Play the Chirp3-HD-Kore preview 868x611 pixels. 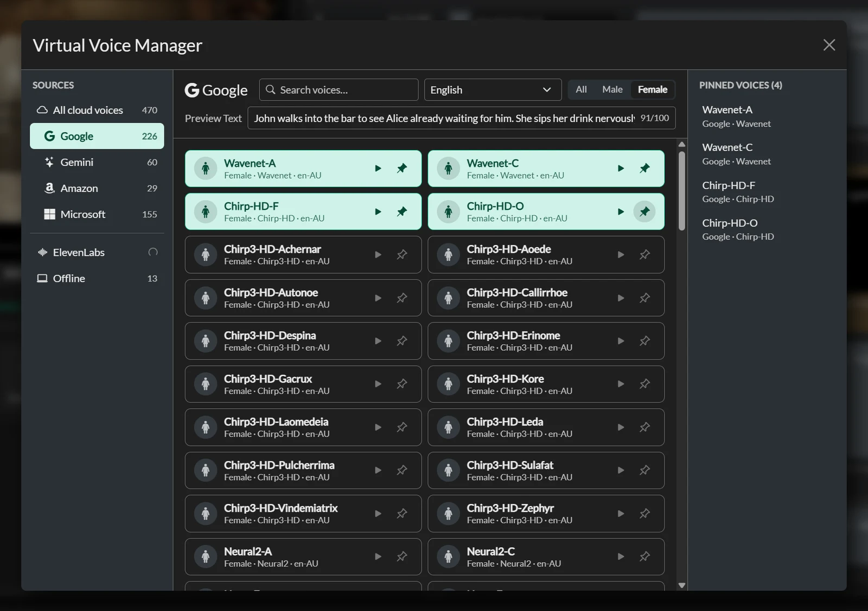click(x=621, y=384)
